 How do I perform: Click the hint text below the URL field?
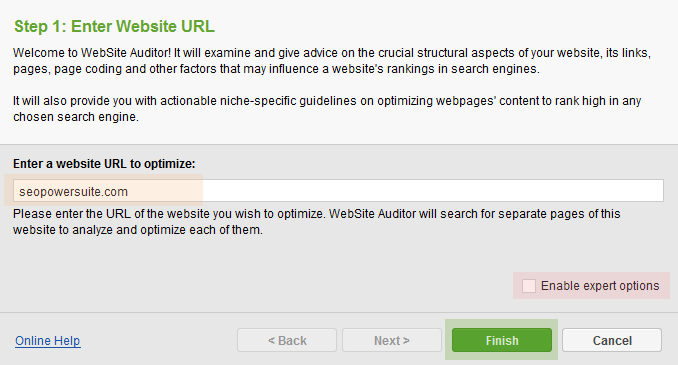(317, 221)
